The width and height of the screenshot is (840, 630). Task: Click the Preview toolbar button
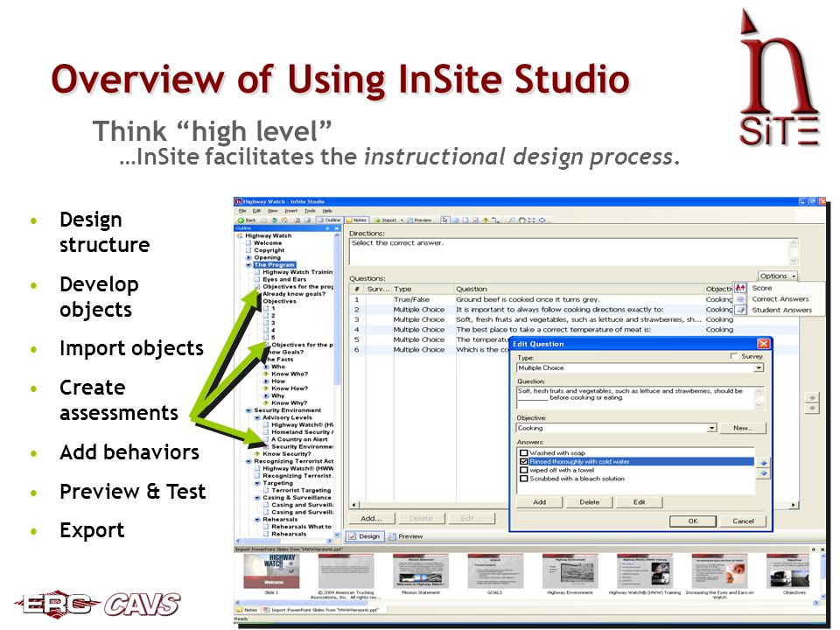tap(419, 220)
